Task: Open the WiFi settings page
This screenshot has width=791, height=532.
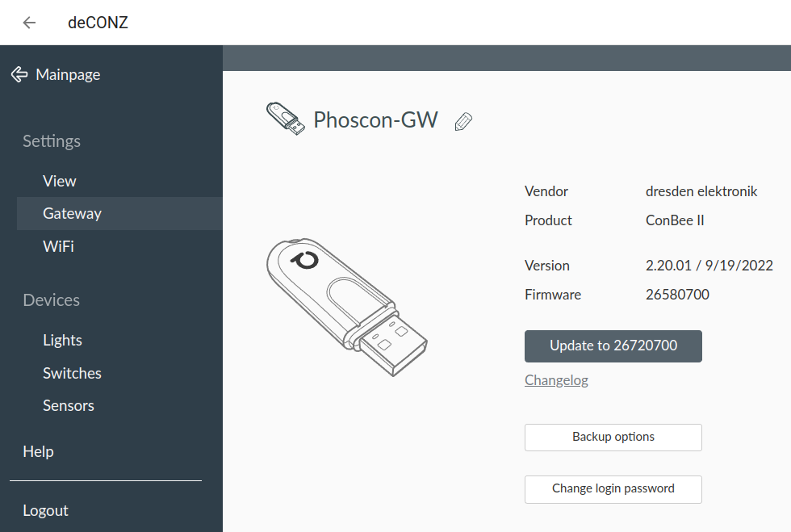Action: 57,246
